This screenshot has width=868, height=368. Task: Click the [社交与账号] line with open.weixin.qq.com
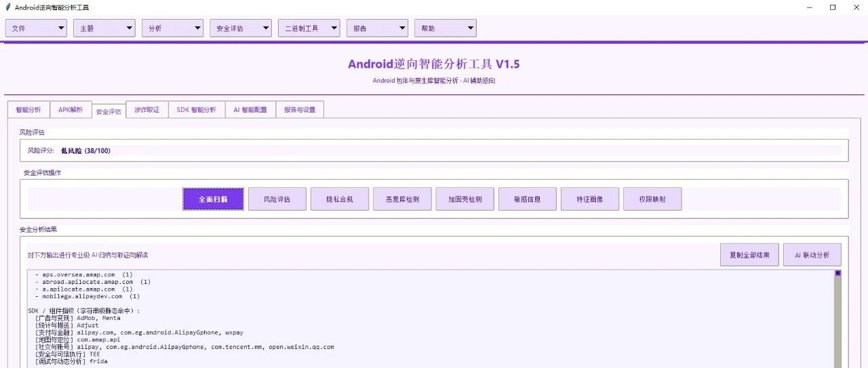[184, 347]
